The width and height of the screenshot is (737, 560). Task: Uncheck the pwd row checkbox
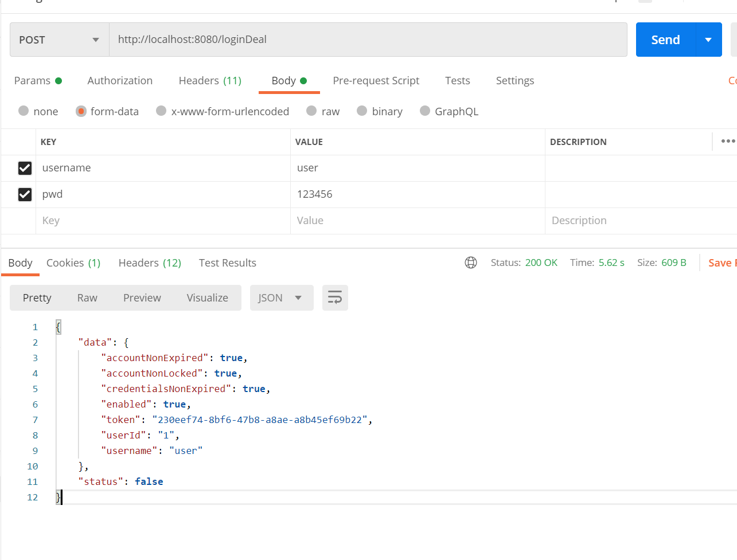coord(25,194)
